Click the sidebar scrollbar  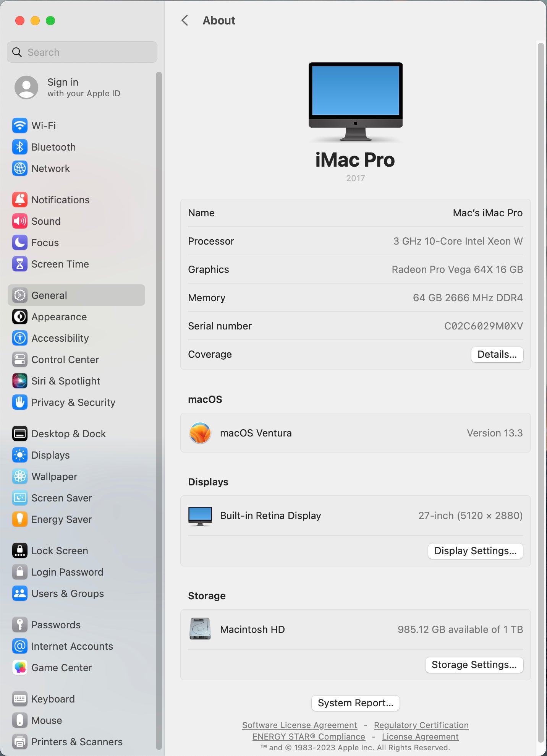pyautogui.click(x=159, y=411)
